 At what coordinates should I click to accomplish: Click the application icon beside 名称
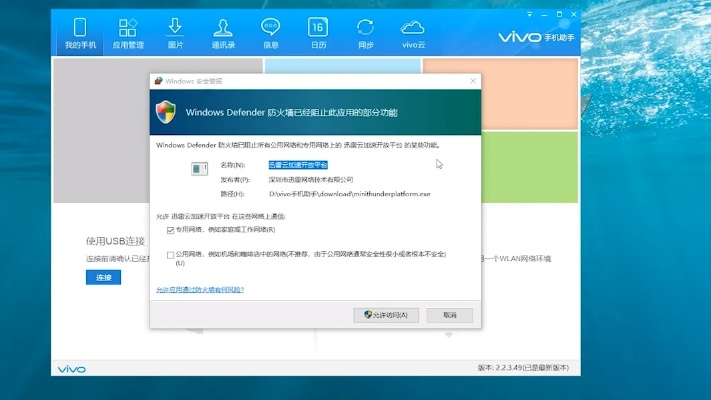(x=199, y=169)
